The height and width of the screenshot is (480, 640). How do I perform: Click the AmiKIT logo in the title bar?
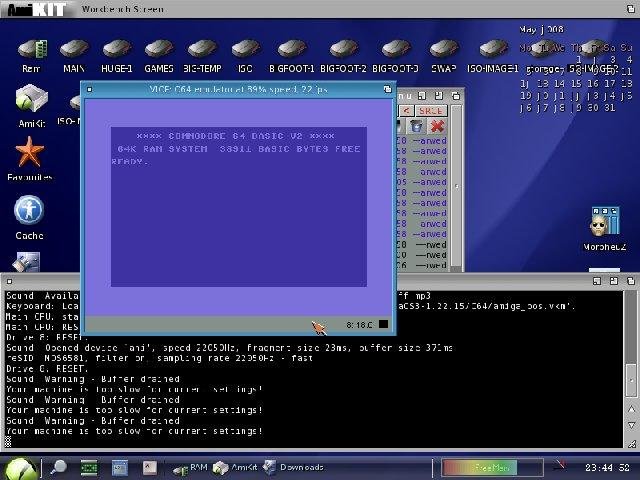[37, 9]
